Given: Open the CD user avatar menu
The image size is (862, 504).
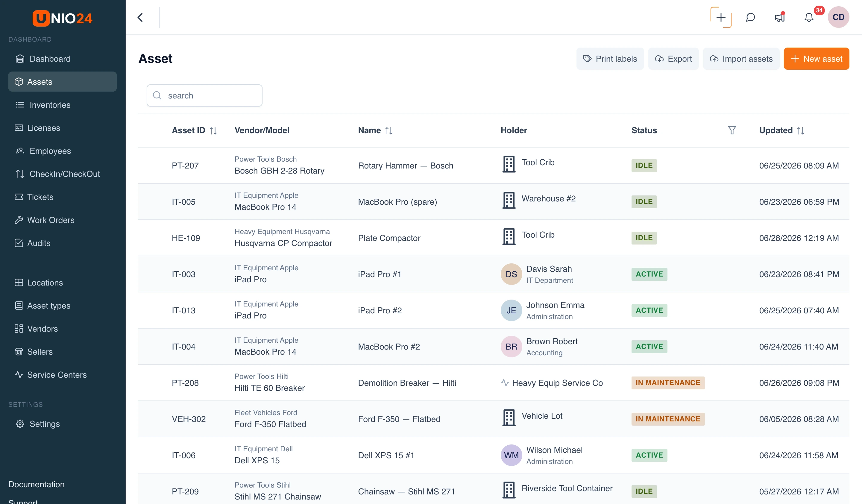Looking at the screenshot, I should 838,17.
